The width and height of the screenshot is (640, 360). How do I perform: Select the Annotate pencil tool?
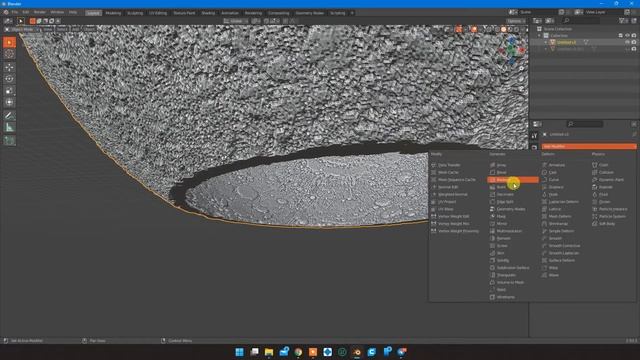pyautogui.click(x=9, y=116)
